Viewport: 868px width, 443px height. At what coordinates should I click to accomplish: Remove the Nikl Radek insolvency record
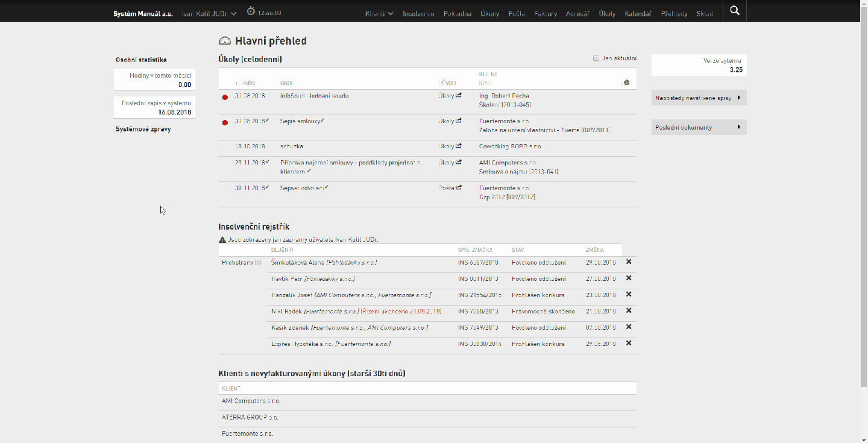pos(629,310)
